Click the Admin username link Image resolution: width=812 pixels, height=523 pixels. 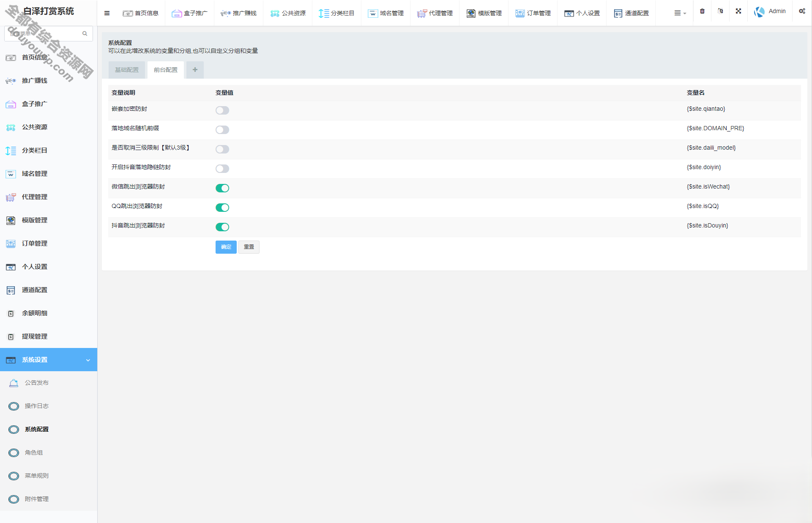click(777, 11)
